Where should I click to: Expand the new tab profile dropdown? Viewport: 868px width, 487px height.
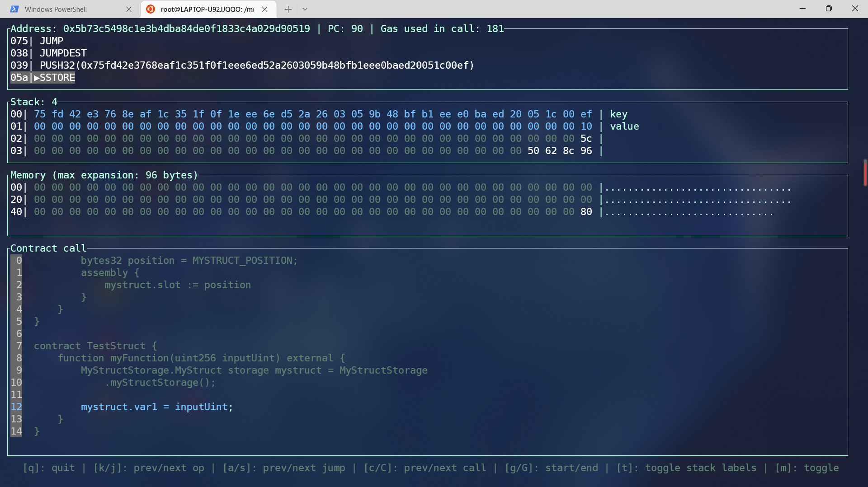(305, 9)
